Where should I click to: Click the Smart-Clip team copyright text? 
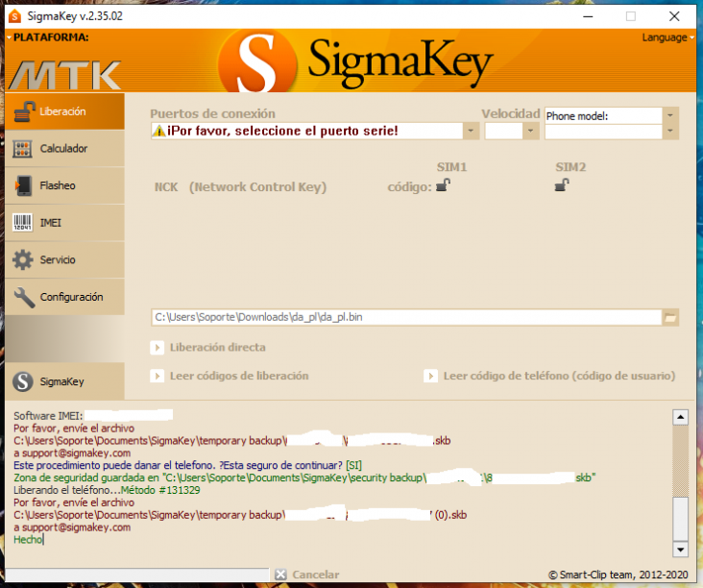[618, 575]
